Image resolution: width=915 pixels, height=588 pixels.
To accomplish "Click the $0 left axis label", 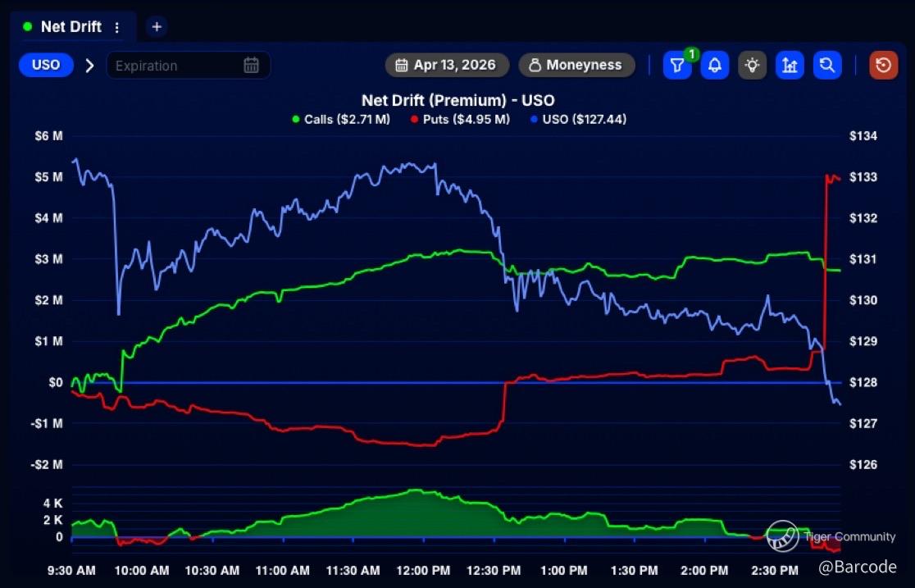I will [x=56, y=382].
